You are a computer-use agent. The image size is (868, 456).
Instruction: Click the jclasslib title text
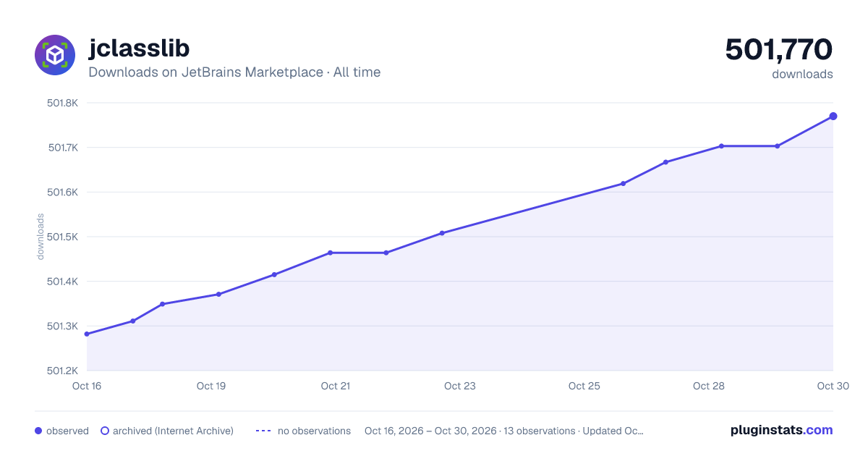[139, 48]
